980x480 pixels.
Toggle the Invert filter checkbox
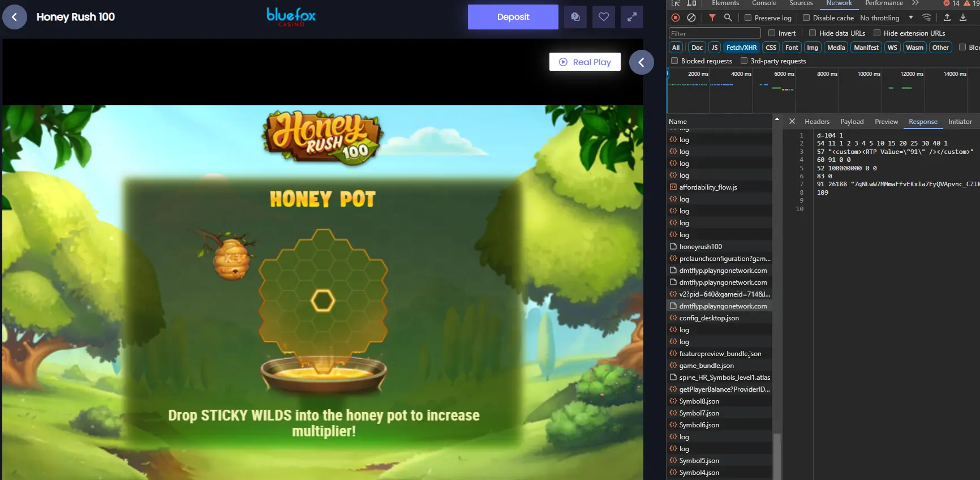point(772,33)
